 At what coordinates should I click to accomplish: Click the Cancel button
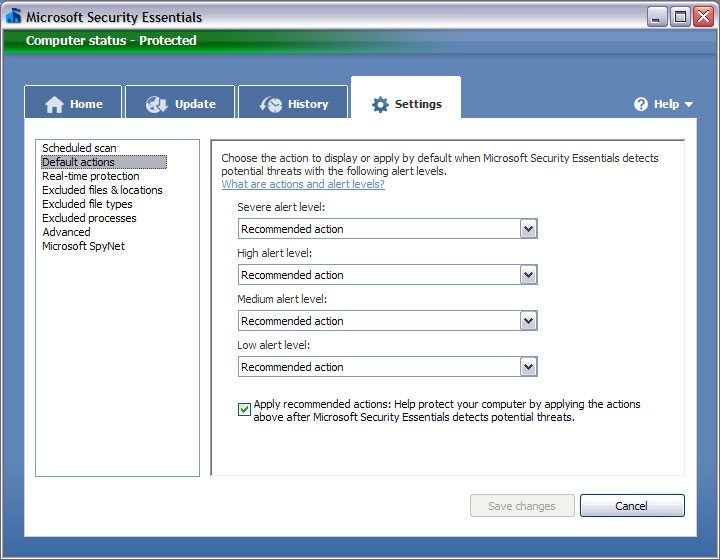632,505
